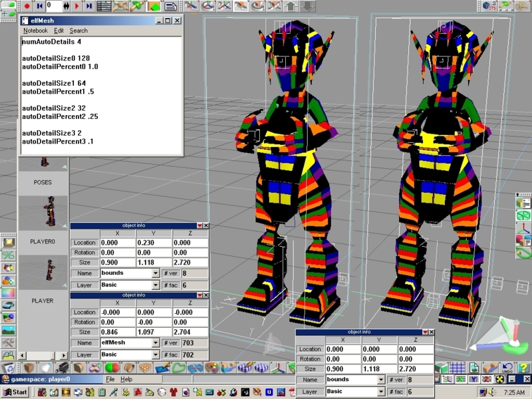Click the axes icon in the bottom toolbar

coord(279,368)
